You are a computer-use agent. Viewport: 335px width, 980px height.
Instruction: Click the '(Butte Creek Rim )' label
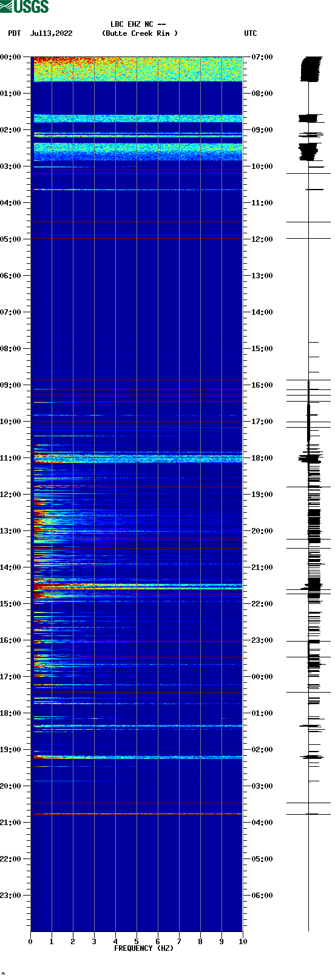coord(140,33)
